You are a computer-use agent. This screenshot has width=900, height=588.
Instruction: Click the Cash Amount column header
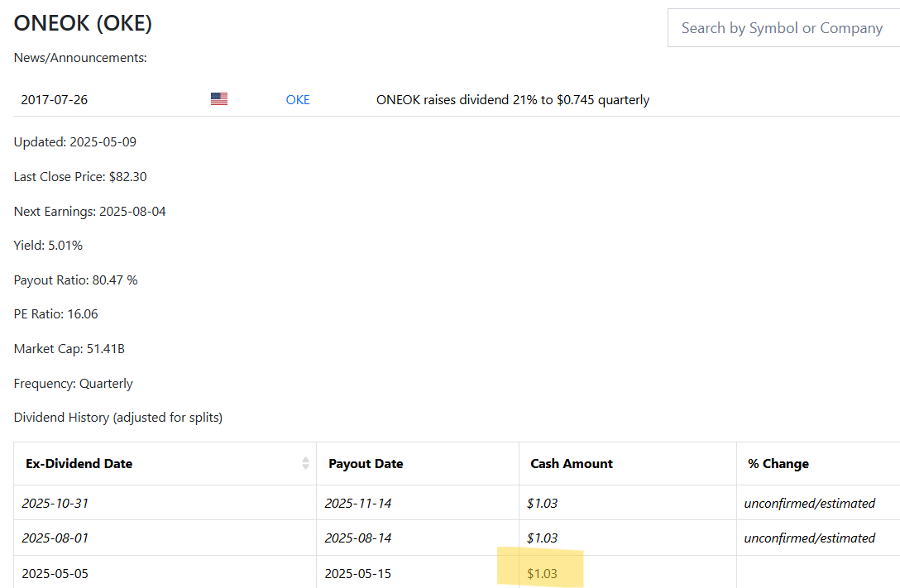pos(627,463)
